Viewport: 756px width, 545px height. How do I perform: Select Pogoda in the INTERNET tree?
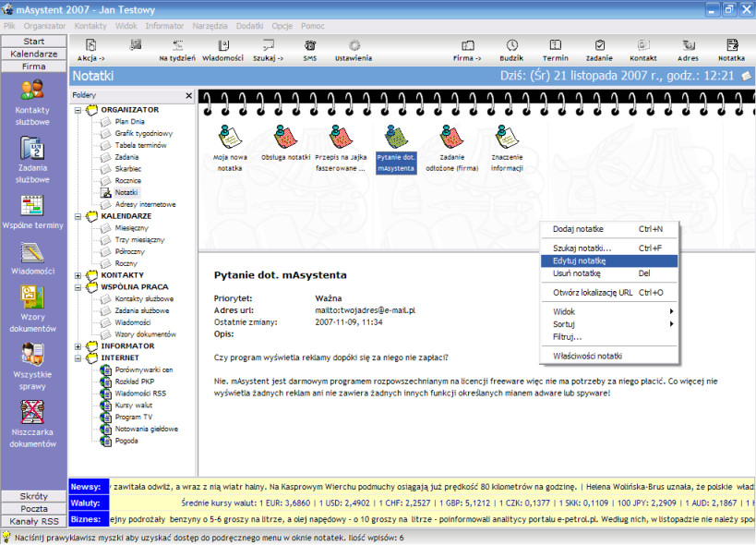pos(126,441)
